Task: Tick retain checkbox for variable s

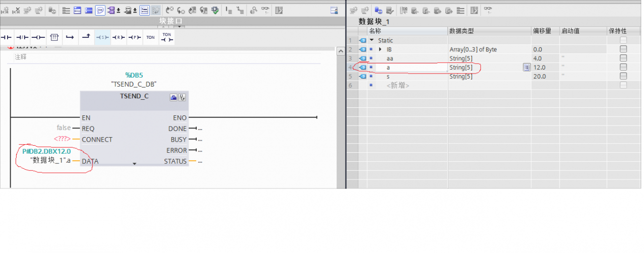Action: (x=623, y=77)
